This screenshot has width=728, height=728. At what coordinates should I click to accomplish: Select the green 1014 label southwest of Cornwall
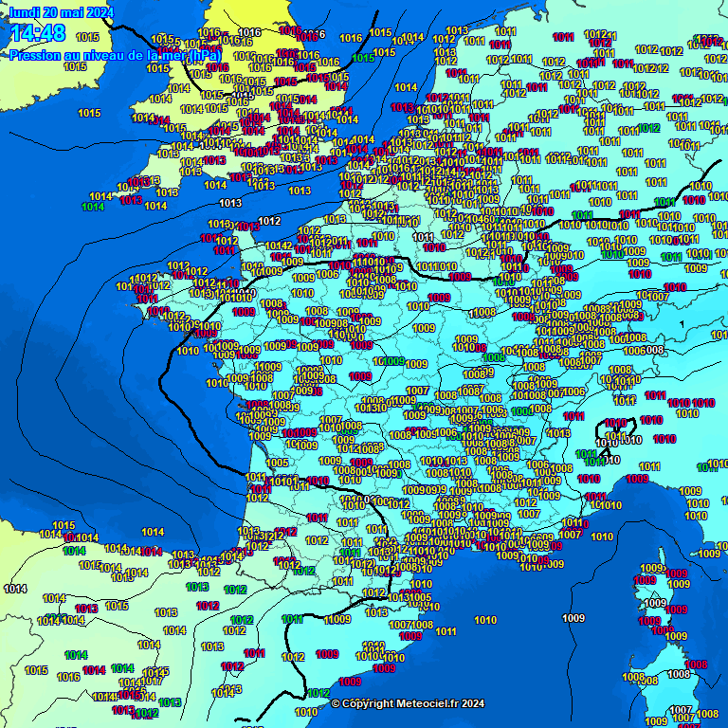93,207
